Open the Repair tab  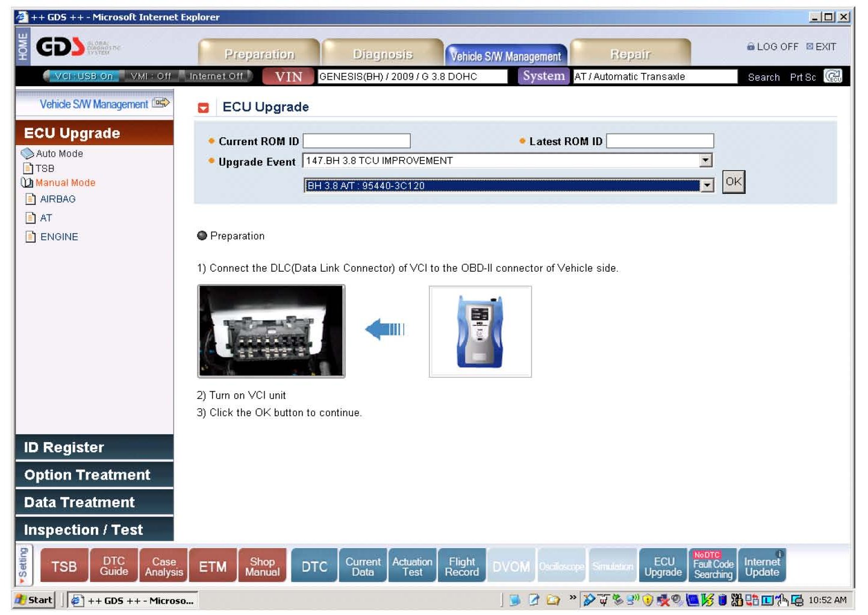point(630,54)
